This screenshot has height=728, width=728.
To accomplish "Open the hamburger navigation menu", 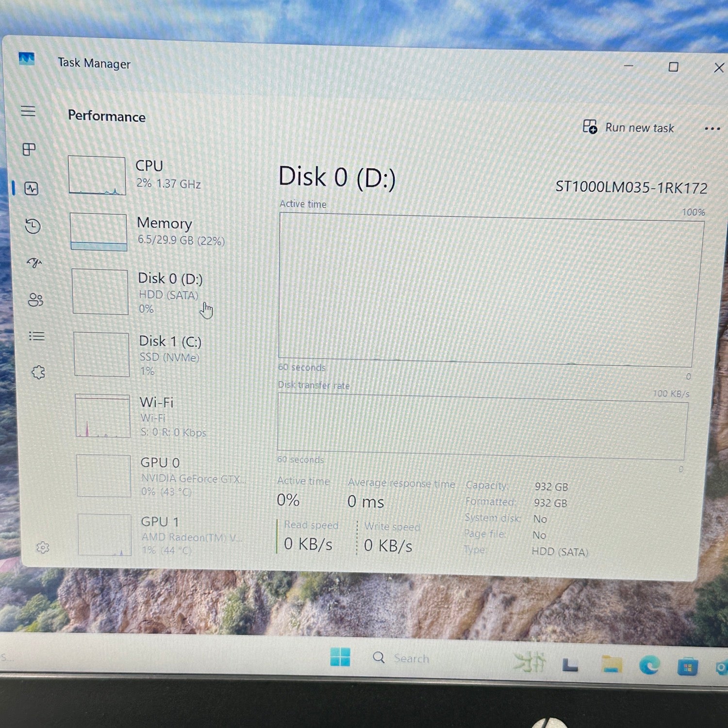I will (28, 111).
